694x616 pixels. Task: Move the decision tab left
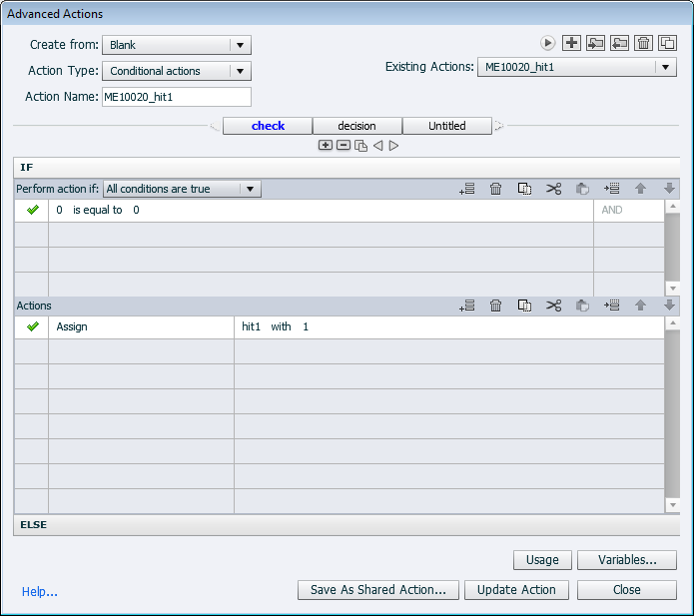378,145
